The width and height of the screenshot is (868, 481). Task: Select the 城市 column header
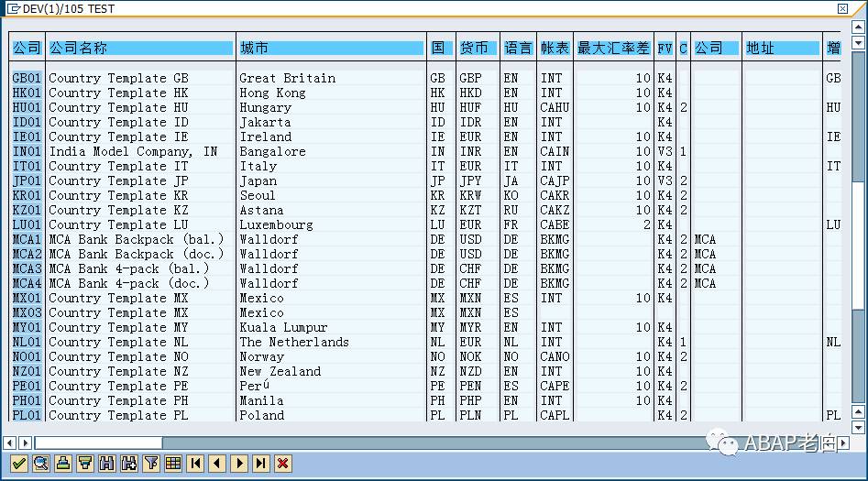tap(331, 49)
